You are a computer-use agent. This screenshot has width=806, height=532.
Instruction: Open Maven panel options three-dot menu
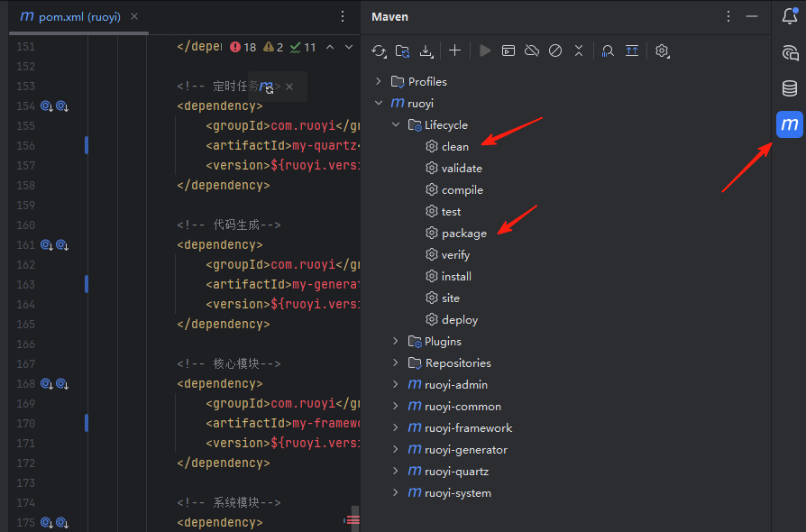tap(728, 16)
